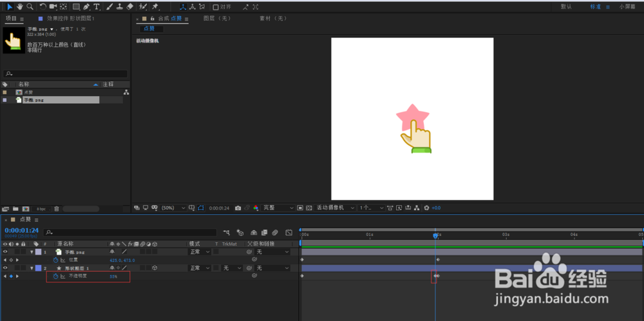Toggle the 对齐 snapping checkbox

coord(216,7)
